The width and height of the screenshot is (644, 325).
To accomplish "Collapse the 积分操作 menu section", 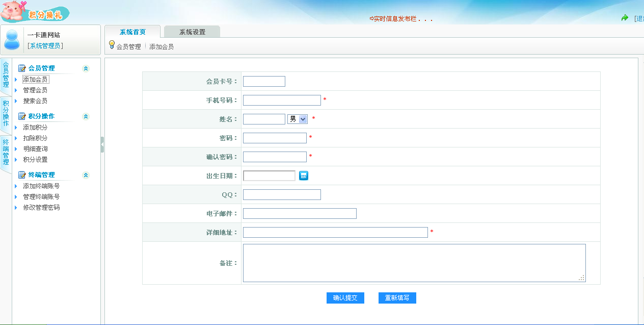I will click(x=86, y=116).
